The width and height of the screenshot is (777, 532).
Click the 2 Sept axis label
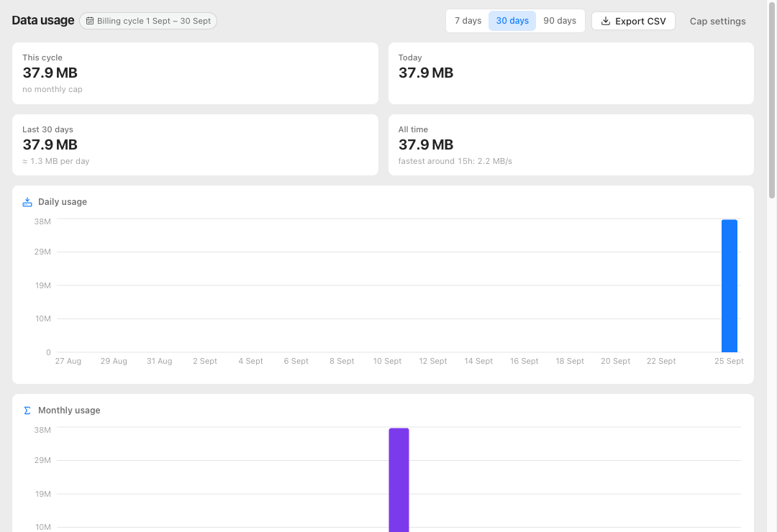tap(205, 361)
